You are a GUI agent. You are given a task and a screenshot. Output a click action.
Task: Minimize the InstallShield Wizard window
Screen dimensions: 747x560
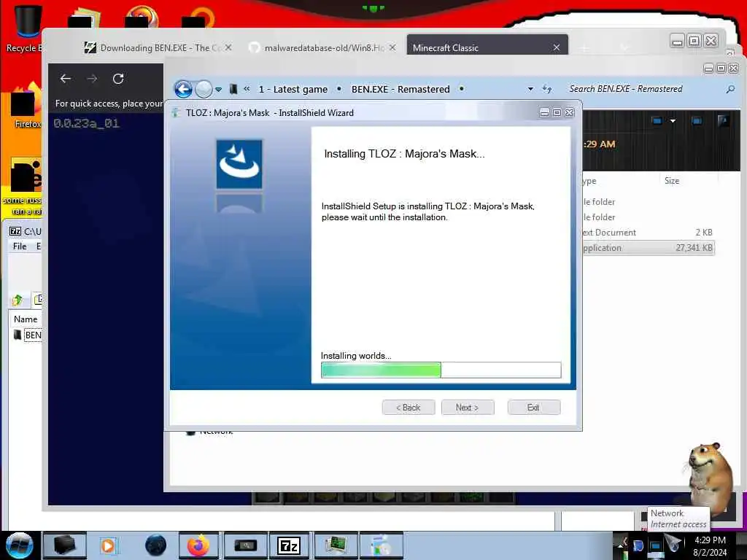(x=544, y=113)
